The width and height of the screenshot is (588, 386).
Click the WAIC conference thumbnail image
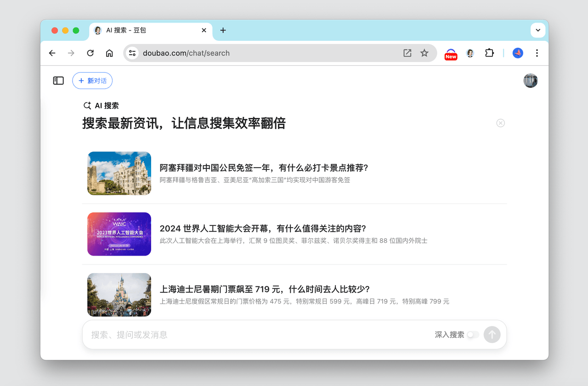tap(119, 234)
